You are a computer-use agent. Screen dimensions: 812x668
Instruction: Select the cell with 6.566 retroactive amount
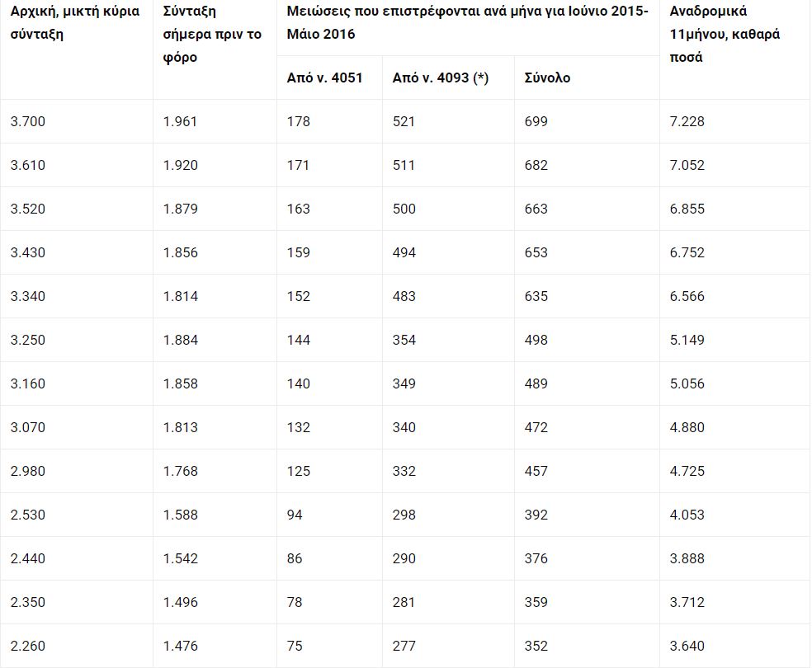click(735, 296)
